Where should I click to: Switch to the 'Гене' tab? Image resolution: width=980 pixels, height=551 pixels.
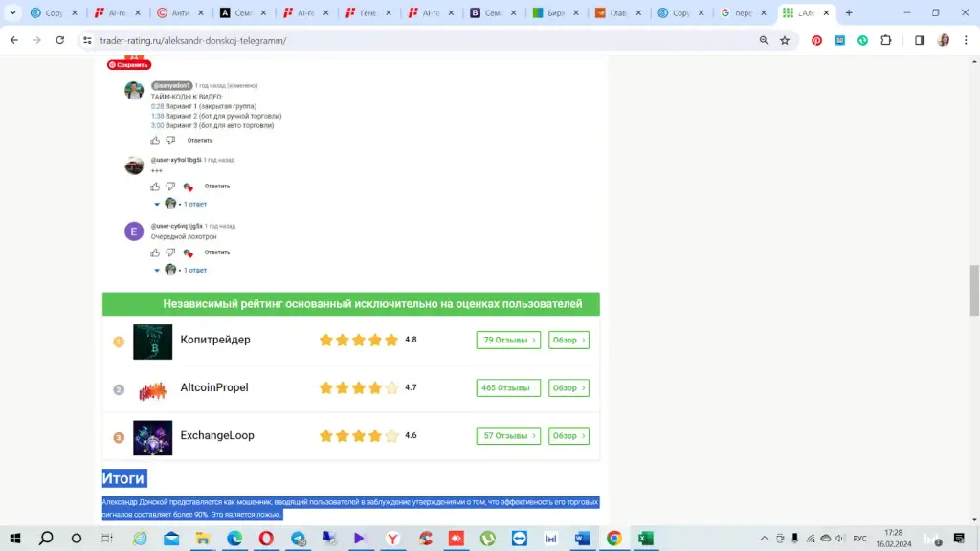(x=368, y=12)
